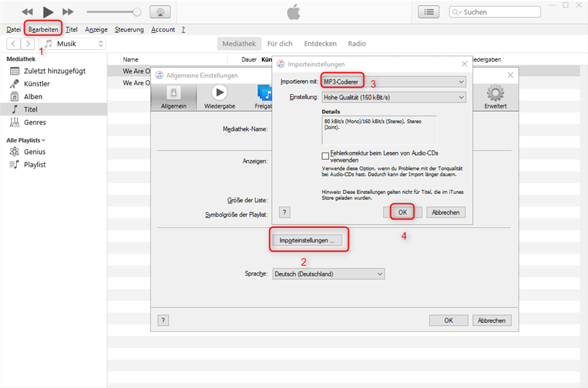The image size is (588, 388).
Task: Go forward with the right arrow button
Action: coord(28,43)
